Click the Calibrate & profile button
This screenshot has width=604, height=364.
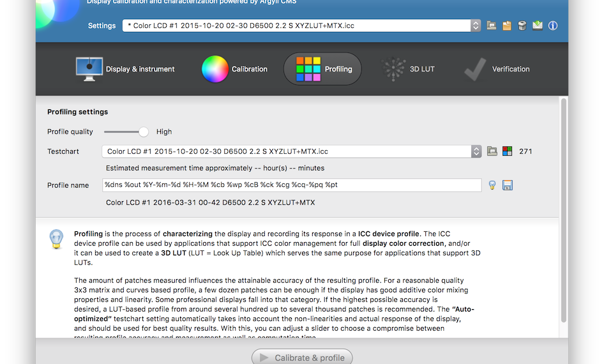(x=302, y=358)
